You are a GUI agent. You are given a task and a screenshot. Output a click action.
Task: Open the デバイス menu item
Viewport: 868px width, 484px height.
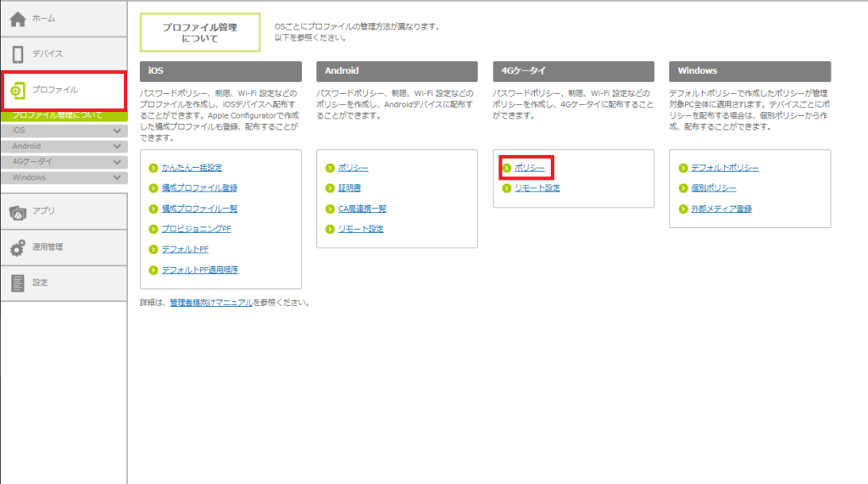click(x=47, y=53)
